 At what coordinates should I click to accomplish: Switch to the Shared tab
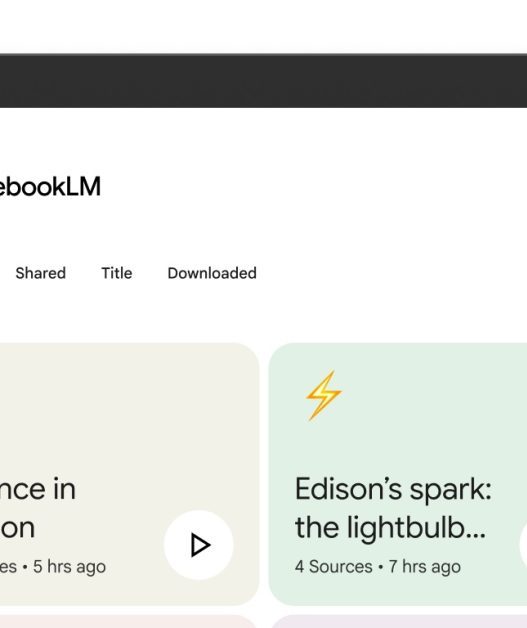(x=40, y=273)
